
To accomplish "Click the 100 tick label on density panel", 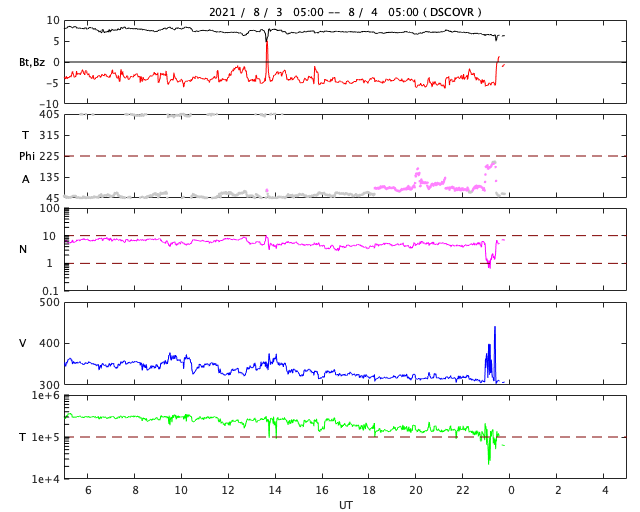I will [49, 208].
